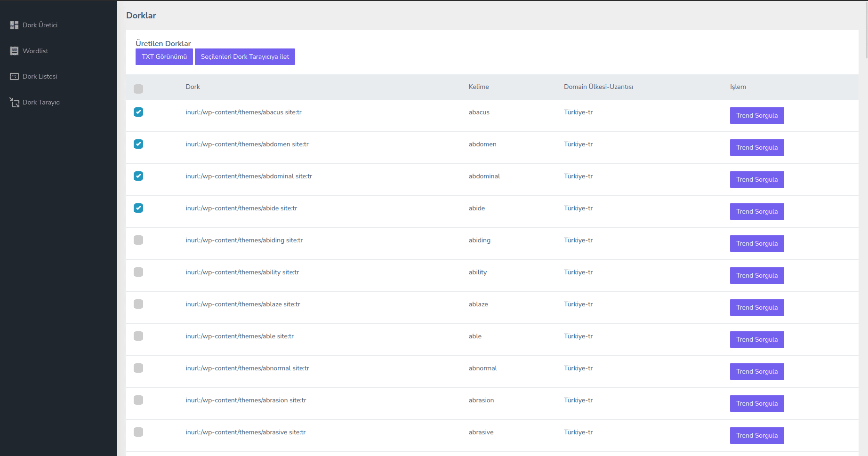Image resolution: width=868 pixels, height=456 pixels.
Task: Query trend for the abide row
Action: (x=756, y=211)
